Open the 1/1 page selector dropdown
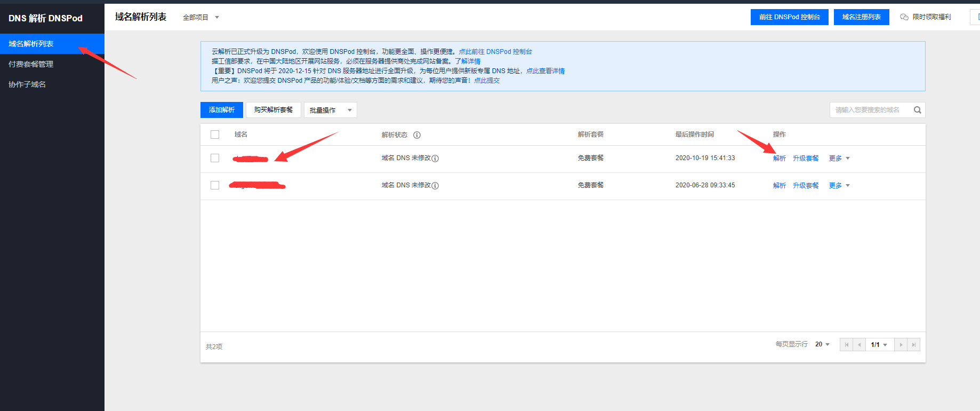 [879, 345]
